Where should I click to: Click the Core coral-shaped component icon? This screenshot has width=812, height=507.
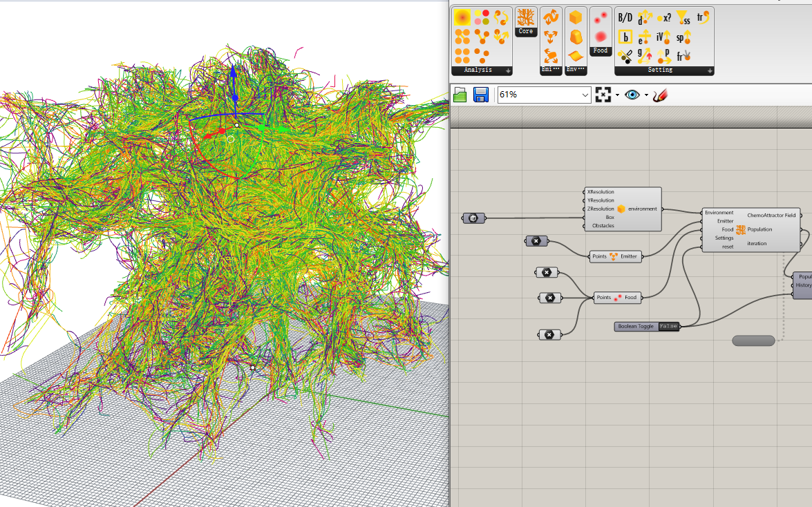(526, 17)
